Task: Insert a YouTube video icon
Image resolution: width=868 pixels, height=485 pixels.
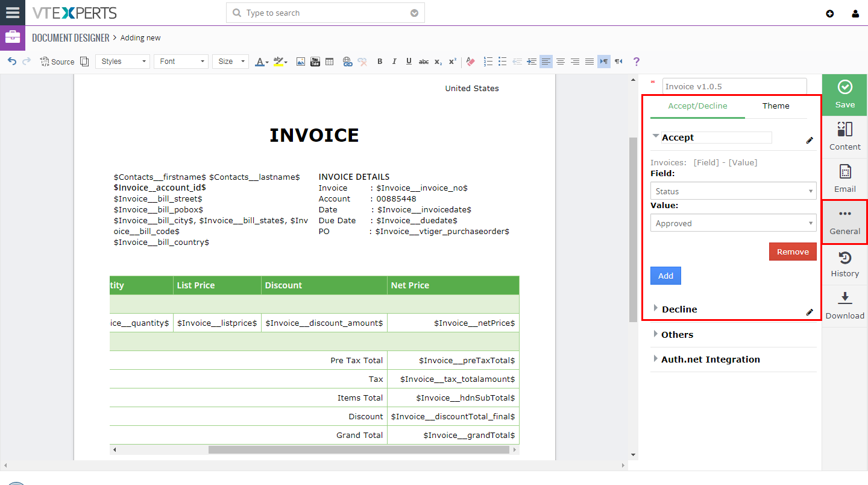Action: tap(315, 62)
